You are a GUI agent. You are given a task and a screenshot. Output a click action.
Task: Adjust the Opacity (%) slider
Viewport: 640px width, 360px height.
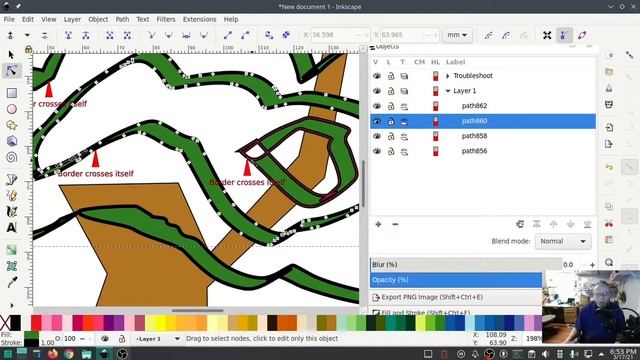click(x=456, y=280)
